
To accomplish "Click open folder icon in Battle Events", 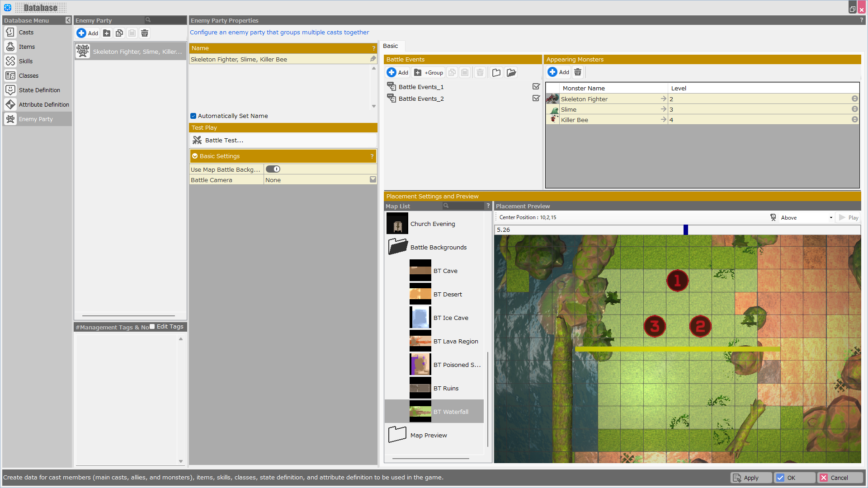I will 511,72.
